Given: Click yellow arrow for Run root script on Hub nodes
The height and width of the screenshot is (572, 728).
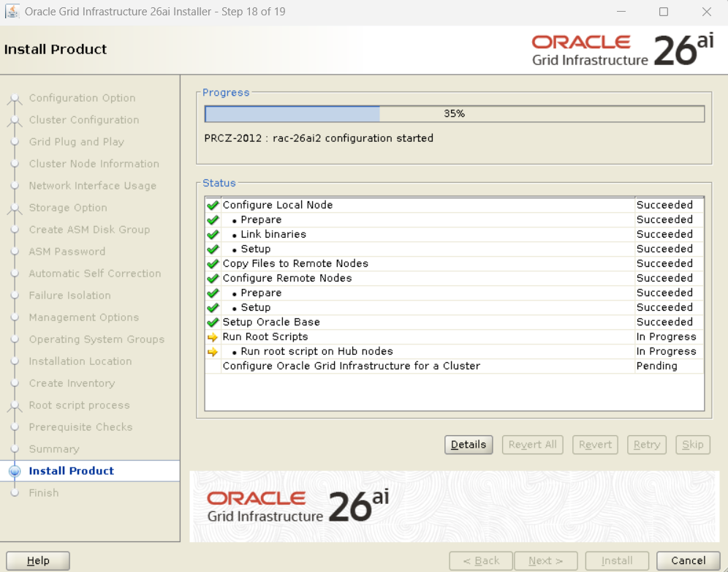Looking at the screenshot, I should coord(213,352).
